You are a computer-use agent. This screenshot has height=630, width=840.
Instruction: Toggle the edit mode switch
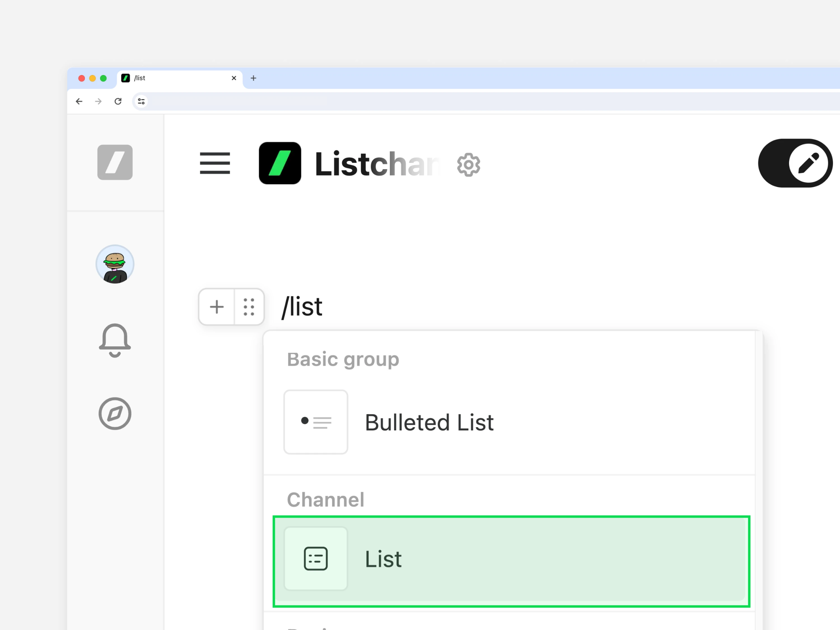[795, 163]
